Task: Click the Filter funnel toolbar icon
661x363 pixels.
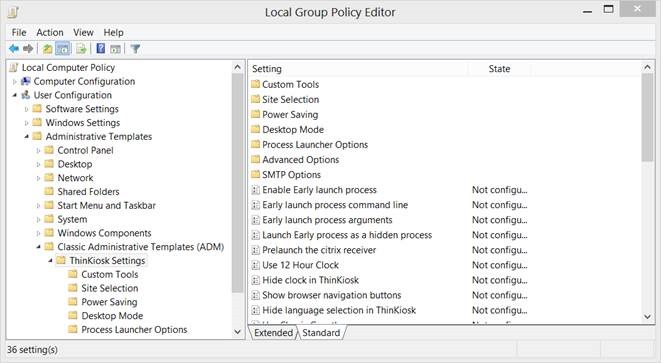Action: click(135, 49)
